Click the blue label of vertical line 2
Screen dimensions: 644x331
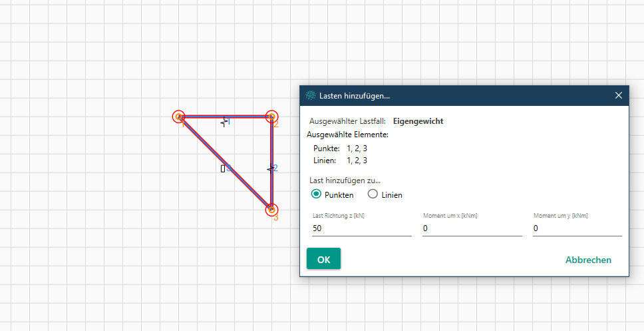point(275,168)
